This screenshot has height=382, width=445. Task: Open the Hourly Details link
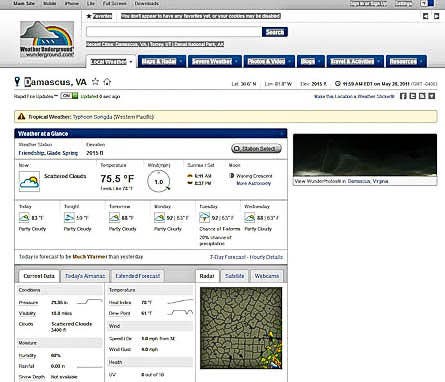tap(266, 257)
